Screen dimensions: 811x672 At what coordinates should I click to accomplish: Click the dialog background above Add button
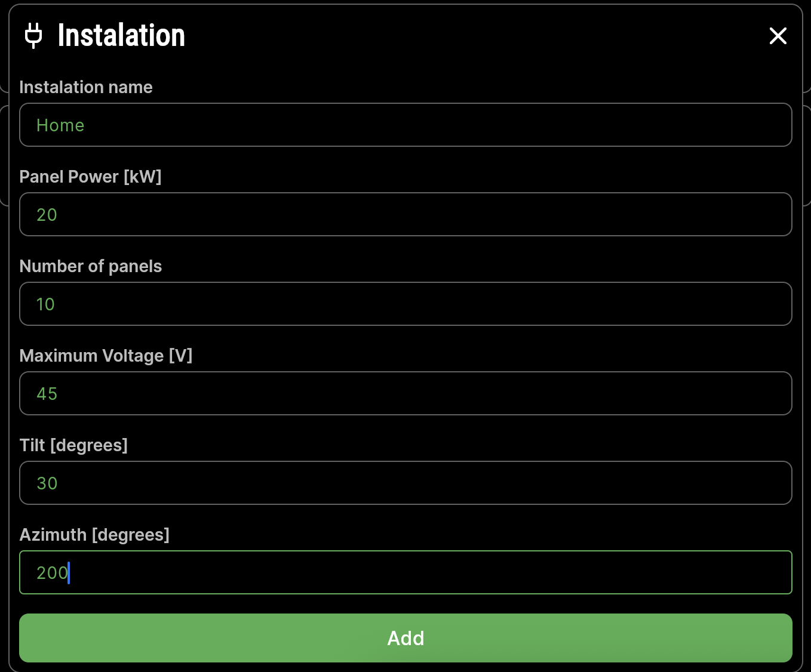click(x=405, y=605)
